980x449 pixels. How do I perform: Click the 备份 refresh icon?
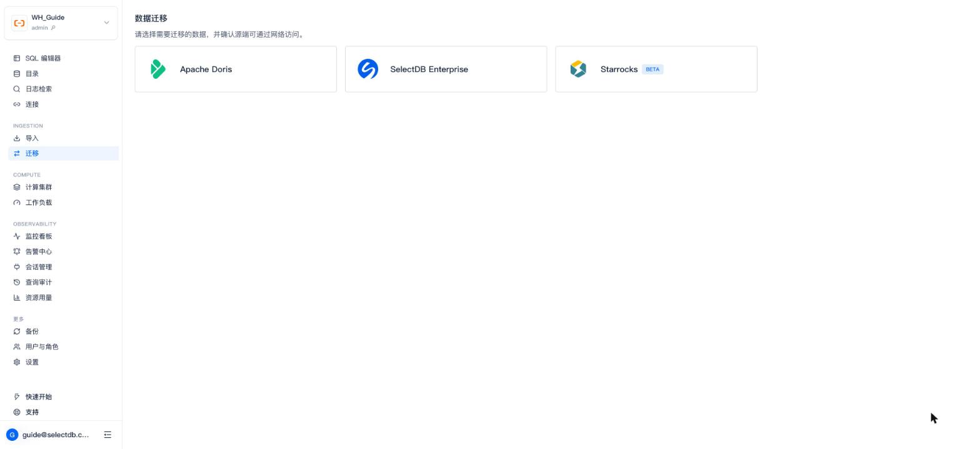[x=17, y=331]
